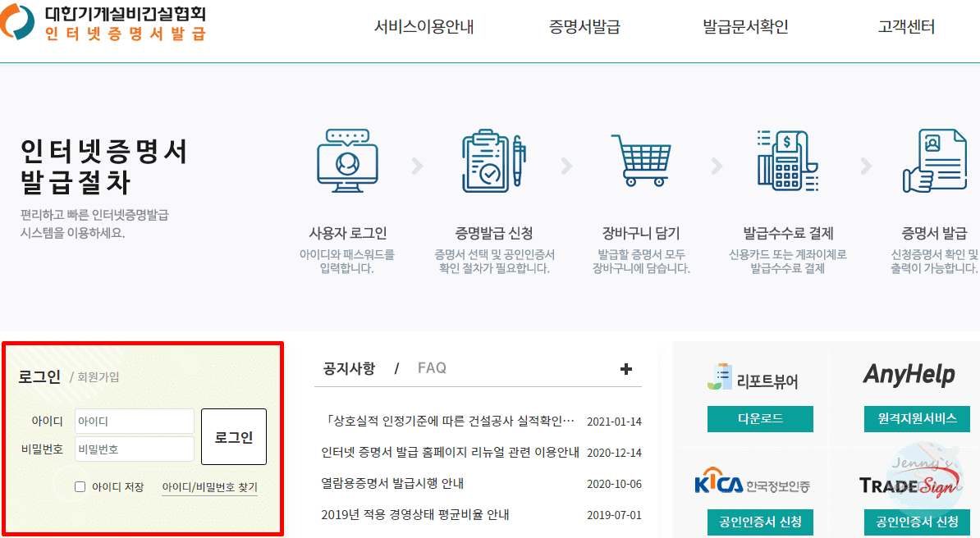The image size is (980, 538).
Task: Open the 발급문서확인 menu
Action: pyautogui.click(x=745, y=27)
